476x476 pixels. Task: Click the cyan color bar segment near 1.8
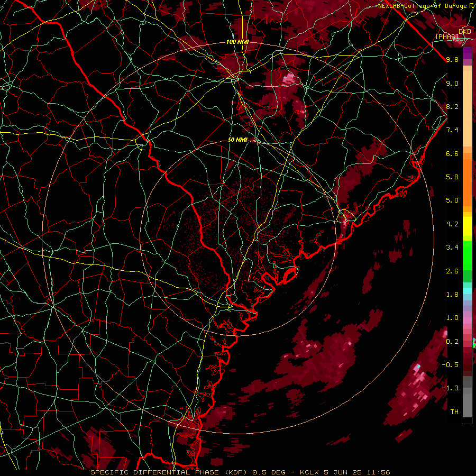pos(467,291)
